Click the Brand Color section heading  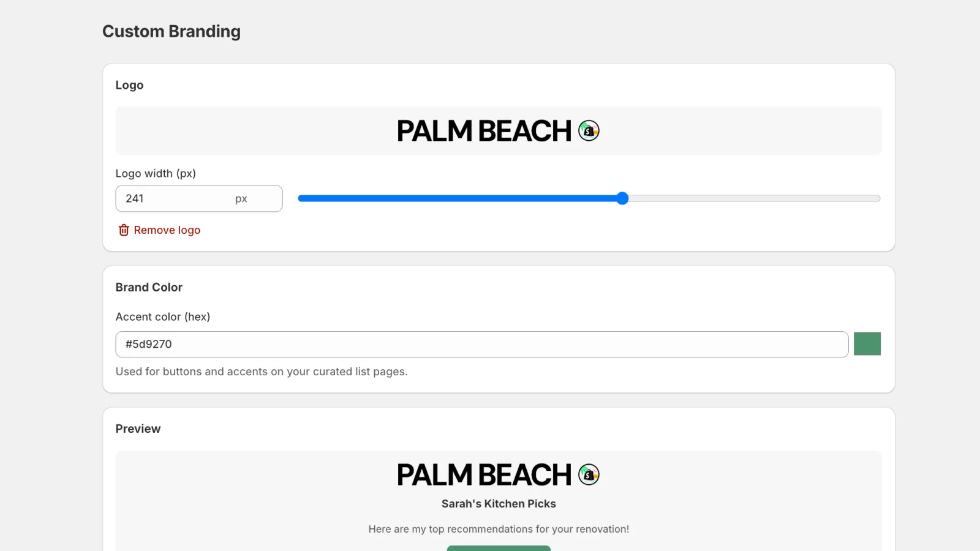(x=149, y=287)
